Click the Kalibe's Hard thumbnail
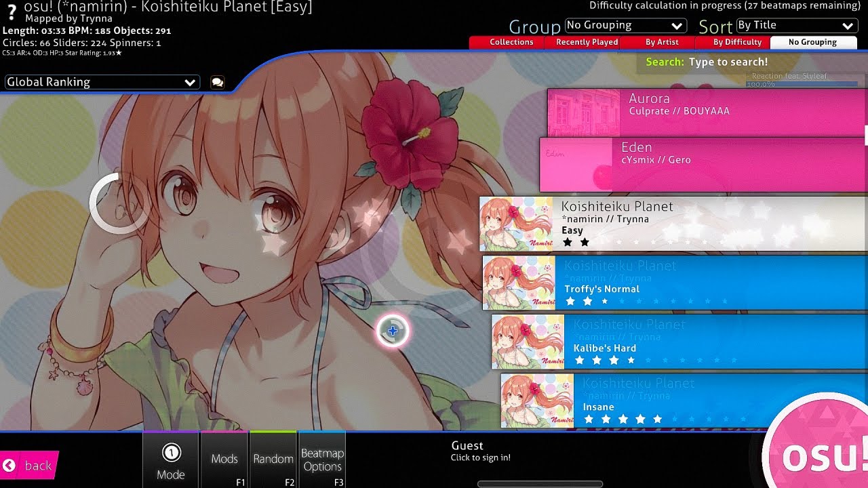 (x=528, y=342)
